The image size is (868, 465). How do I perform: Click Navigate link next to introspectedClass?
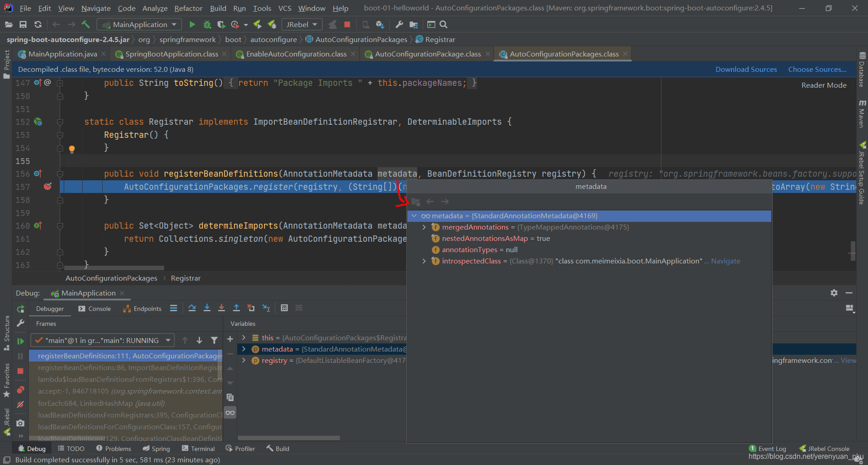coord(726,261)
